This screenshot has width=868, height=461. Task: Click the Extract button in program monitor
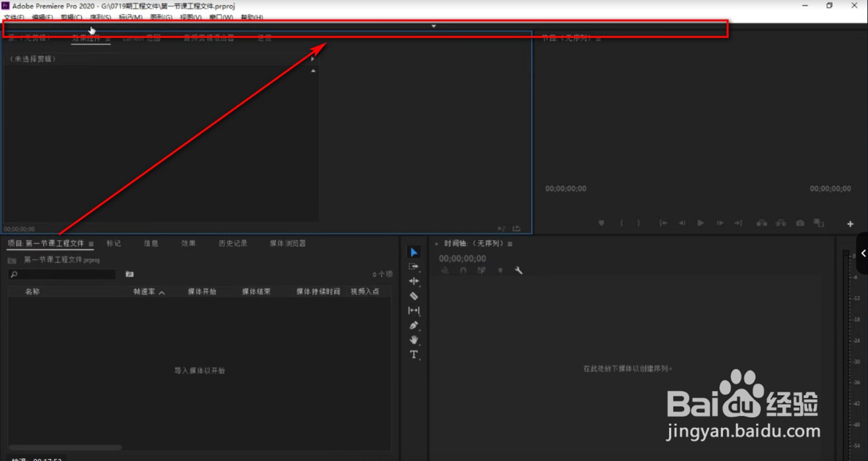click(781, 223)
